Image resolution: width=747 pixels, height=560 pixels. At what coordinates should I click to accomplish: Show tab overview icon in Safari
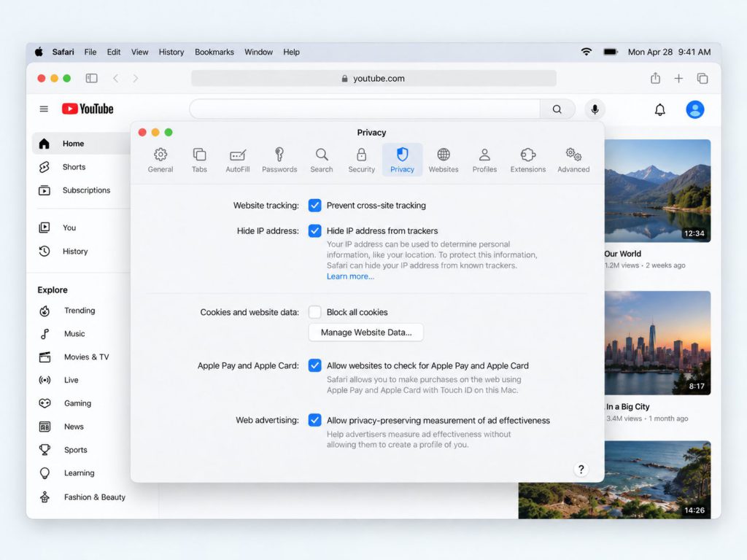703,78
